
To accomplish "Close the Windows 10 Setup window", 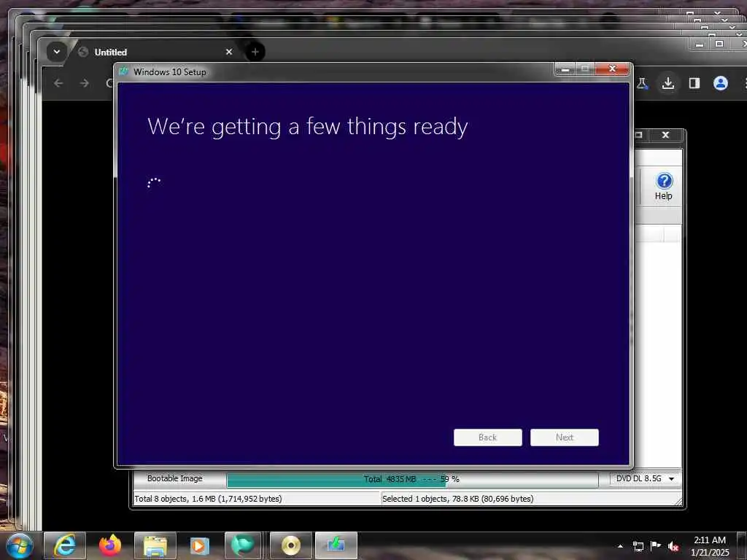I will (x=613, y=69).
